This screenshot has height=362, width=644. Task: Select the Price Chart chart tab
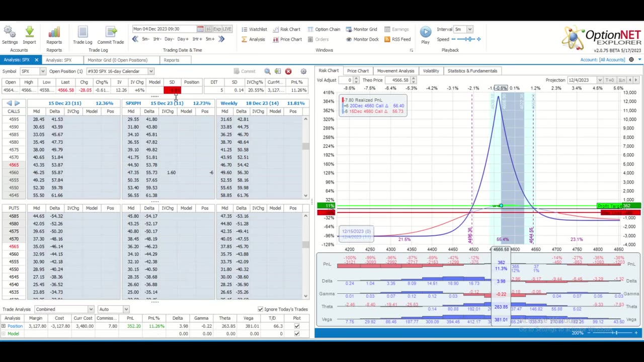click(x=358, y=71)
